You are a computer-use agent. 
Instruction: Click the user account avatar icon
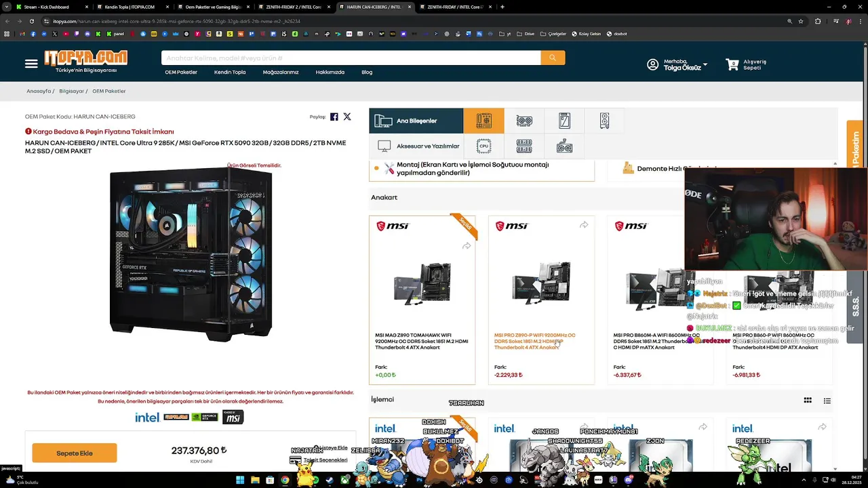point(652,64)
